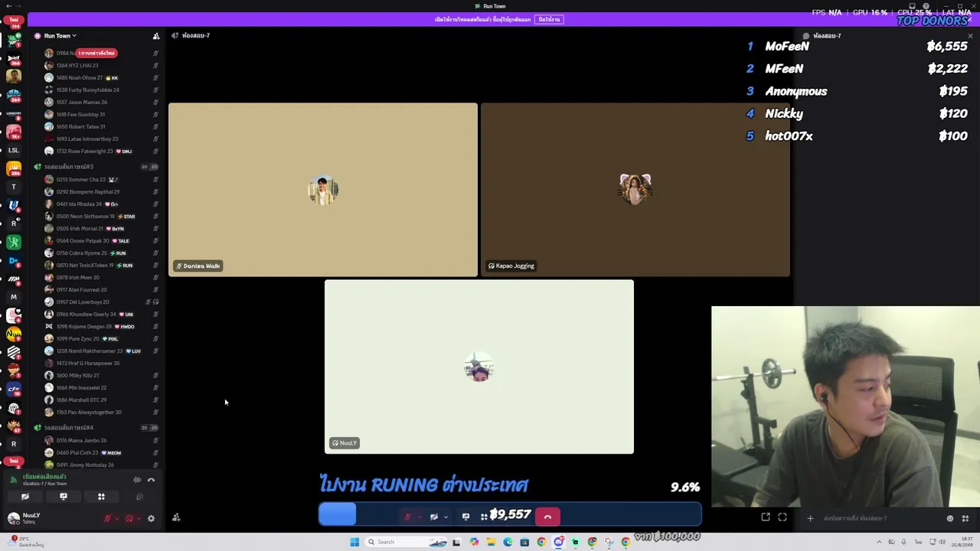
Task: Select user 0176 Mama Jumbo 26
Action: point(101,440)
